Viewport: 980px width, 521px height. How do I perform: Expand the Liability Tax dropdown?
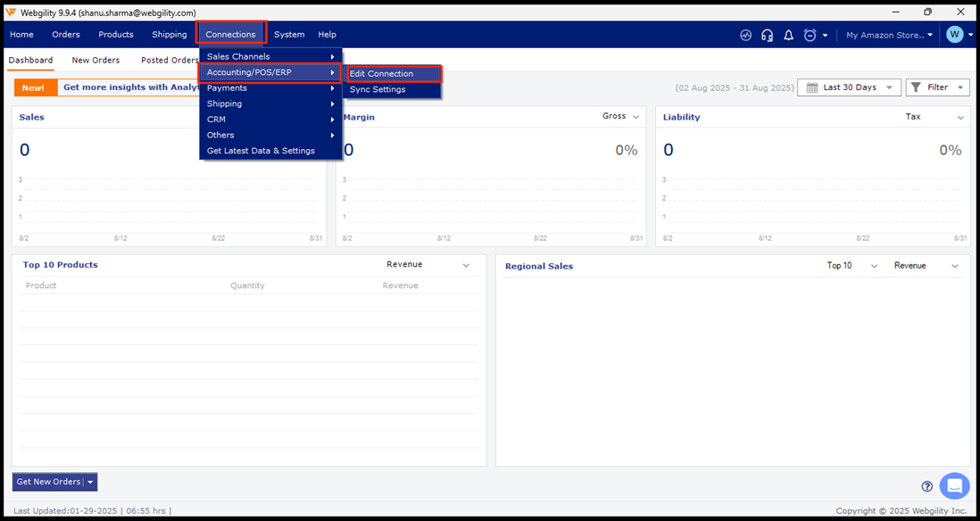(935, 117)
